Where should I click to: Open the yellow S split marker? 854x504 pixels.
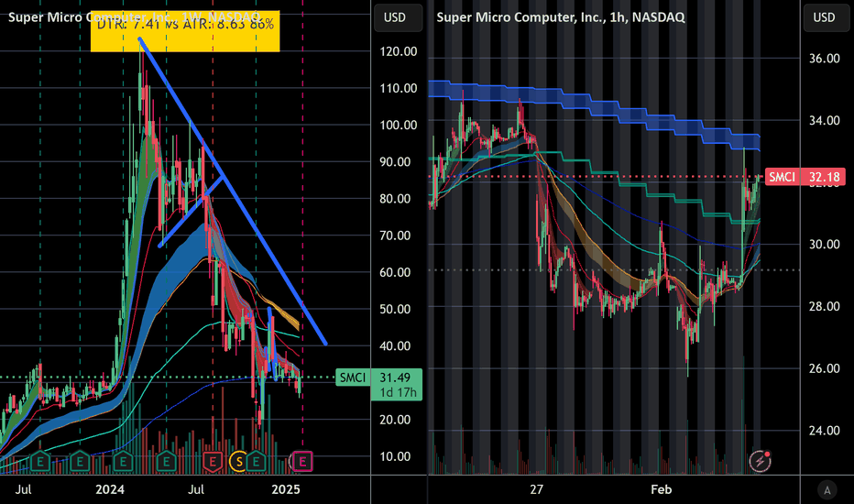[x=238, y=462]
